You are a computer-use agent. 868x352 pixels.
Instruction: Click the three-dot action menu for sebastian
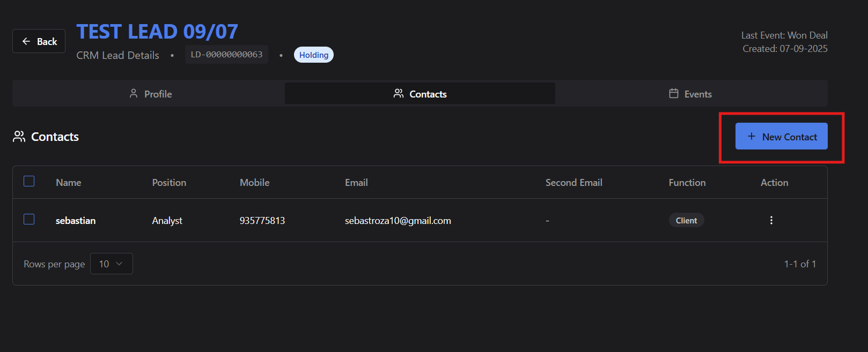[x=771, y=220]
